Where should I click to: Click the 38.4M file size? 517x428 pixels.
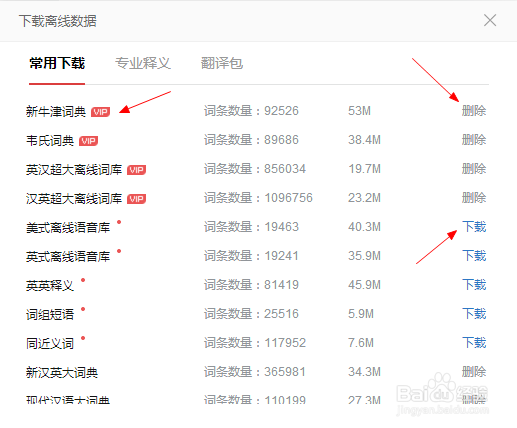(364, 140)
